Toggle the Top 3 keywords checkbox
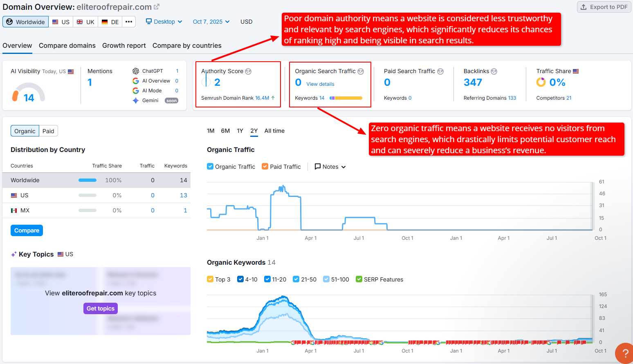 210,279
